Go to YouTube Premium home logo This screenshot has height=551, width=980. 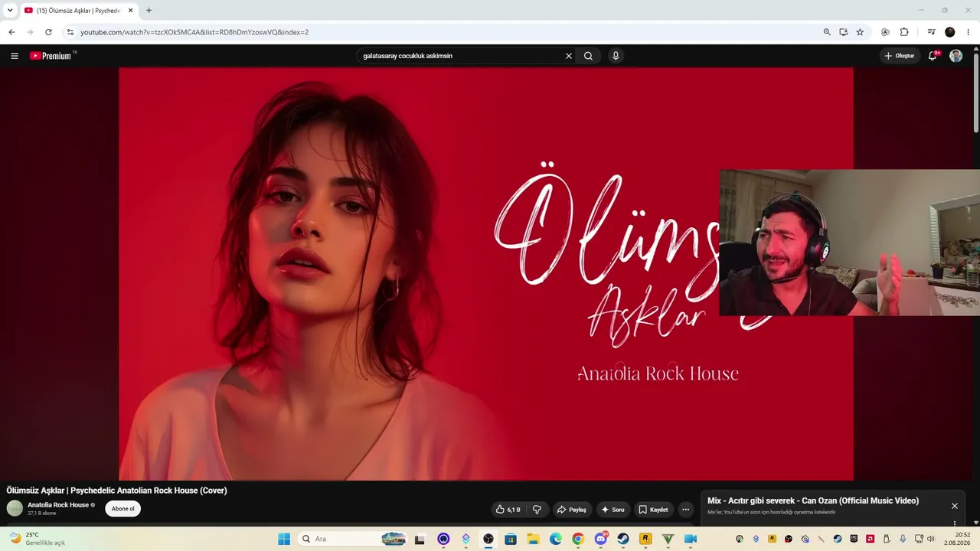53,56
